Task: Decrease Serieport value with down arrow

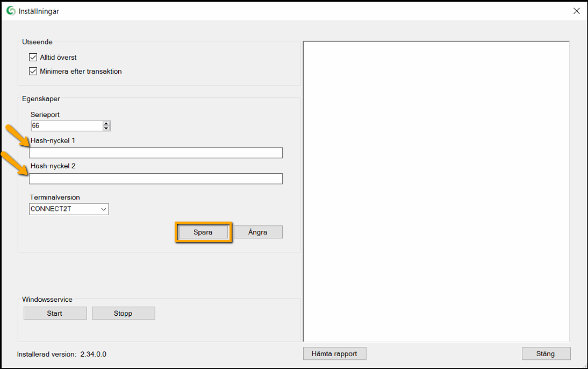Action: (106, 129)
